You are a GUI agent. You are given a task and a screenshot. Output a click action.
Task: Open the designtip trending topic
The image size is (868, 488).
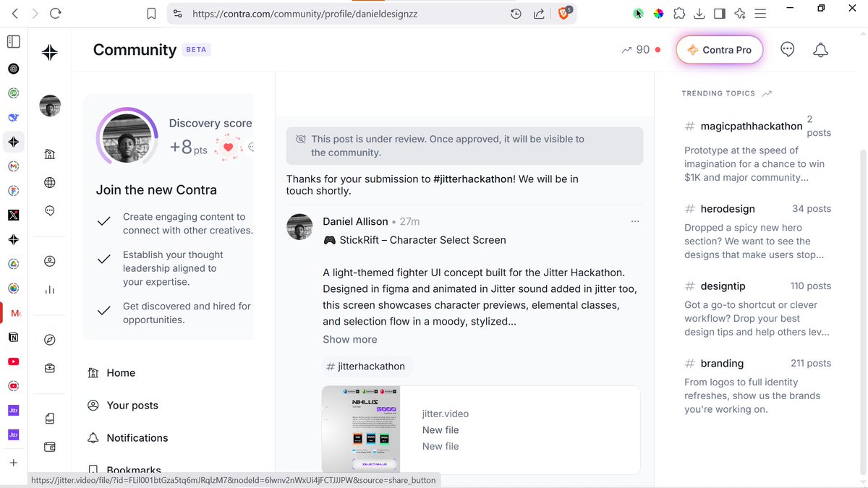[x=723, y=286]
